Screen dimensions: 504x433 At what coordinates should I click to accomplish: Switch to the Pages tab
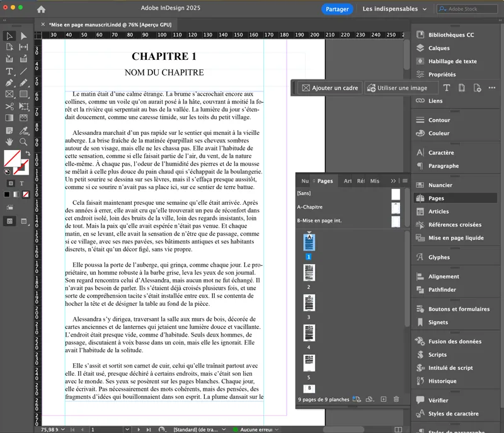(324, 180)
